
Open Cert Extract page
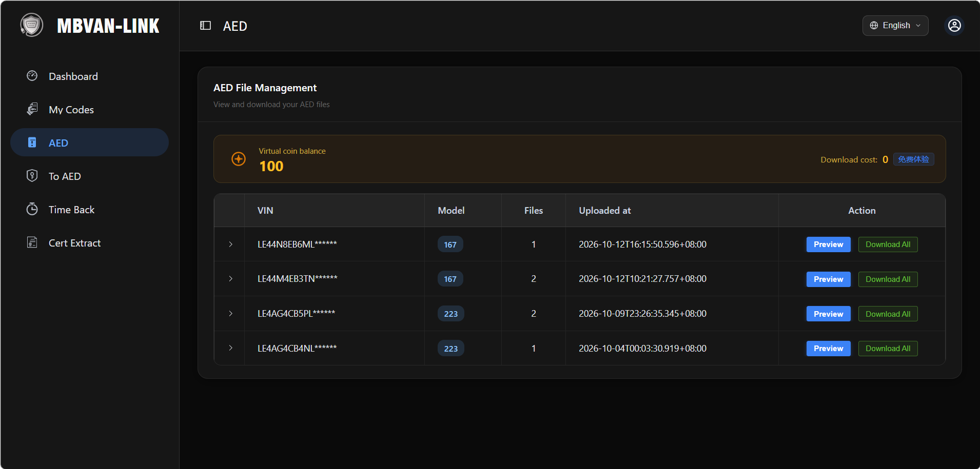[89, 242]
